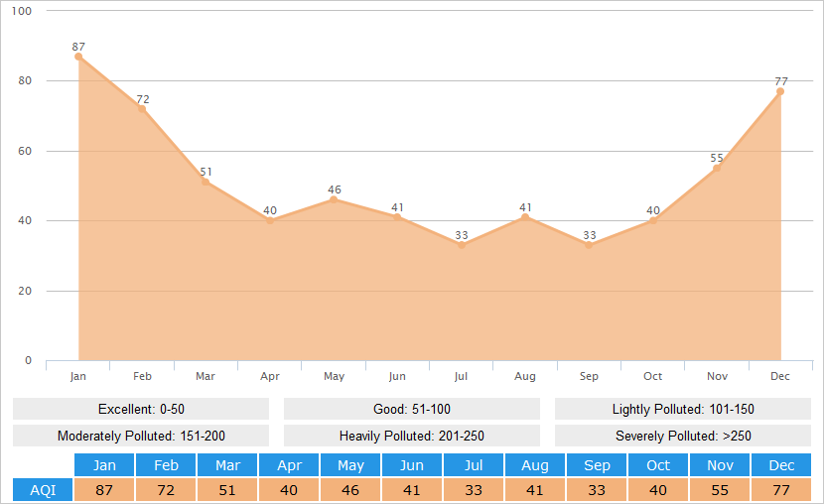Select table cell value 46 under May
The height and width of the screenshot is (504, 824).
350,490
